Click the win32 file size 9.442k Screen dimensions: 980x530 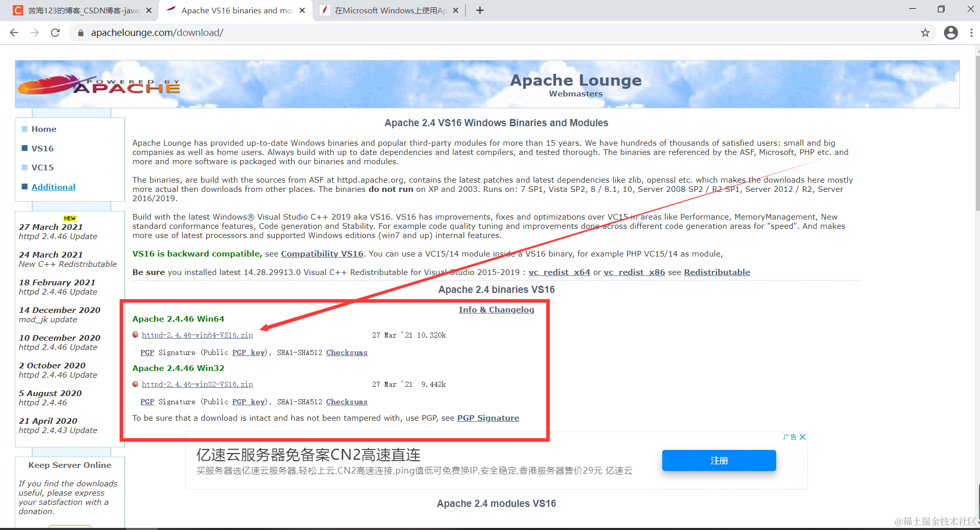434,384
